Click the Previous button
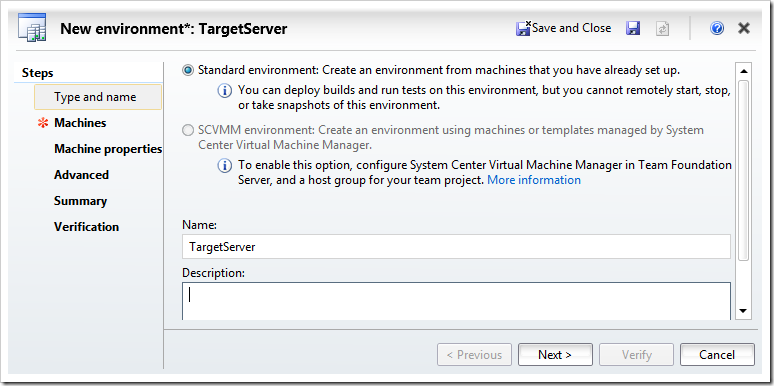The width and height of the screenshot is (774, 386). click(474, 355)
